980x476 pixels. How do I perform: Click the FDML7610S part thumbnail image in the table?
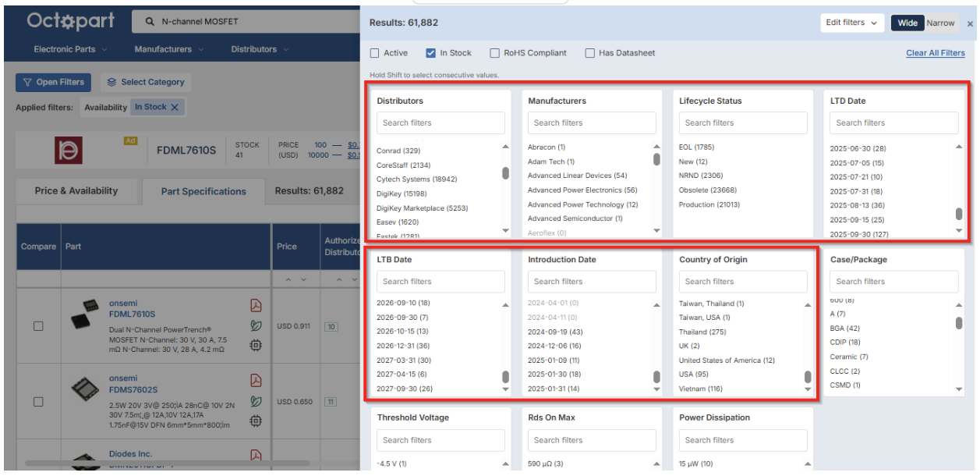point(85,312)
